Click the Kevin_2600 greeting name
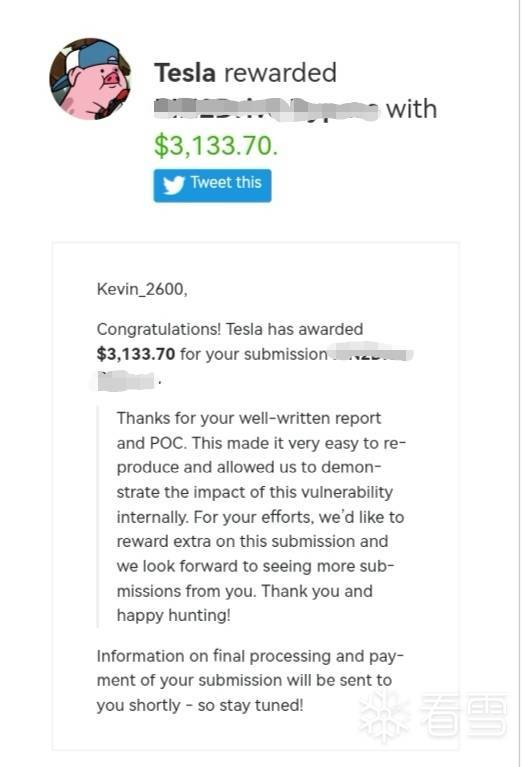 [142, 289]
